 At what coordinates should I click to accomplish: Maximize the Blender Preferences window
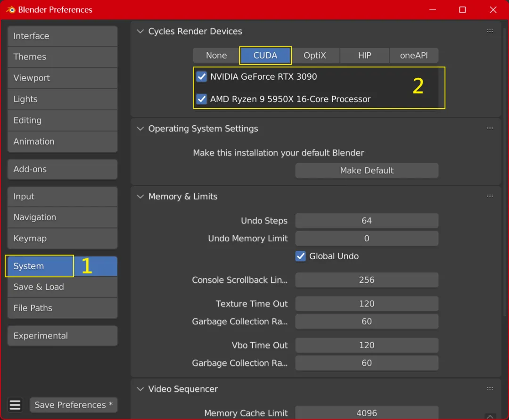click(462, 10)
